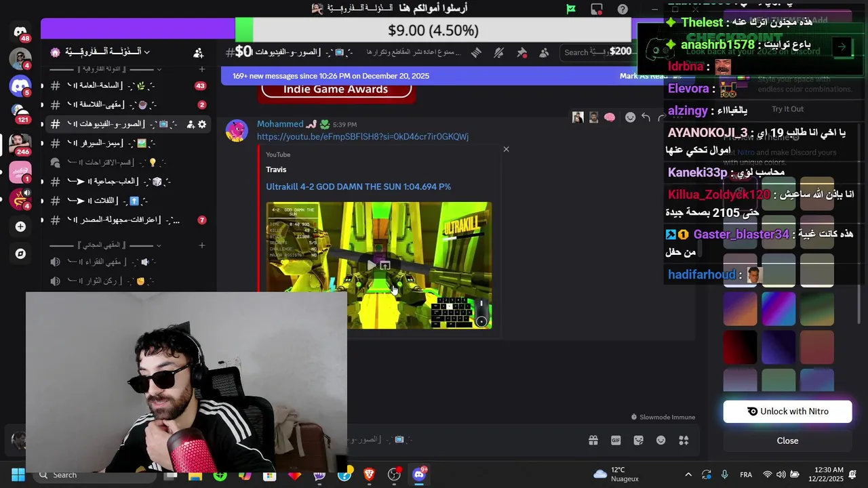This screenshot has width=868, height=488.
Task: Open the server with 246 unread badge
Action: tap(20, 144)
